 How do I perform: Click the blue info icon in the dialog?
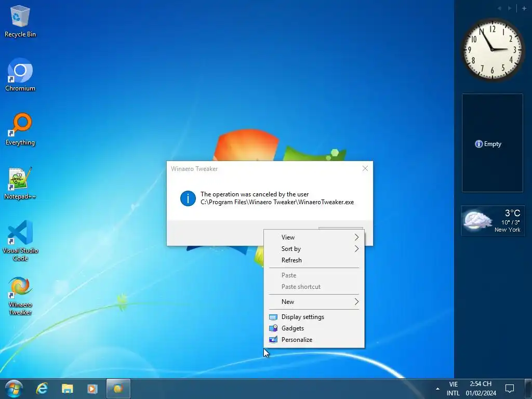pos(188,198)
